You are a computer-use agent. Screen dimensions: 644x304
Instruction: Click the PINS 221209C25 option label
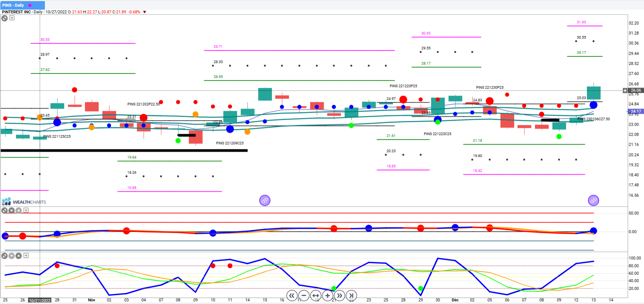click(230, 143)
